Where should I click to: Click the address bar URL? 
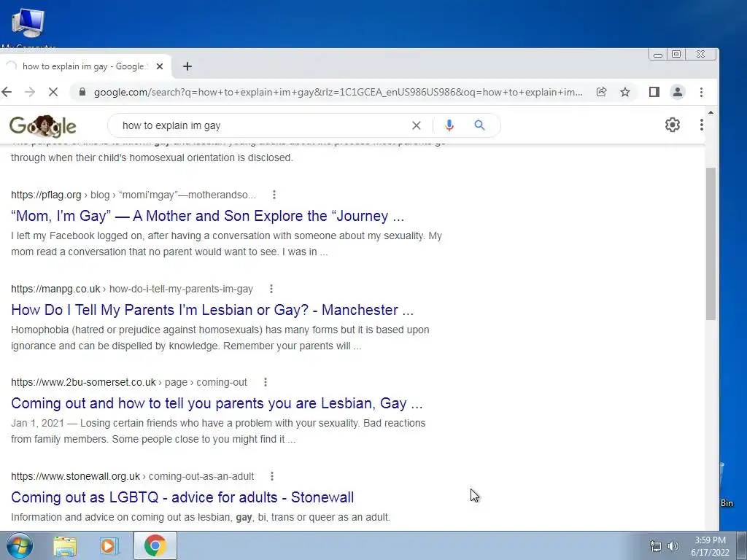[x=338, y=92]
